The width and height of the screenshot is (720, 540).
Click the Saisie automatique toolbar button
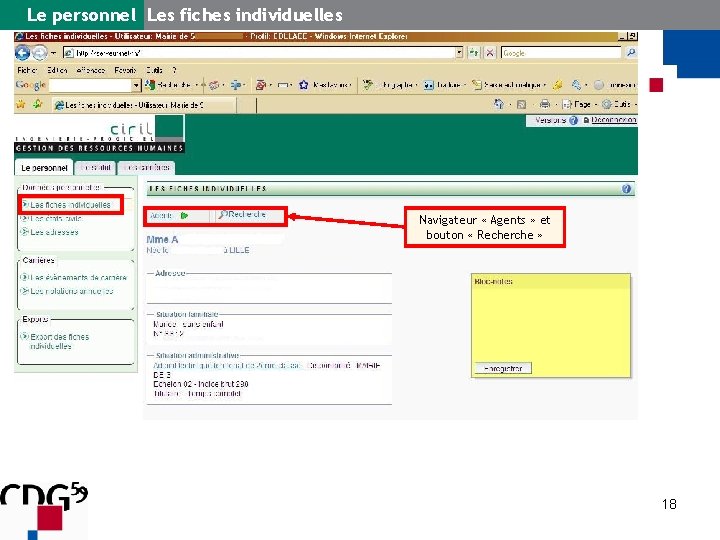click(508, 85)
